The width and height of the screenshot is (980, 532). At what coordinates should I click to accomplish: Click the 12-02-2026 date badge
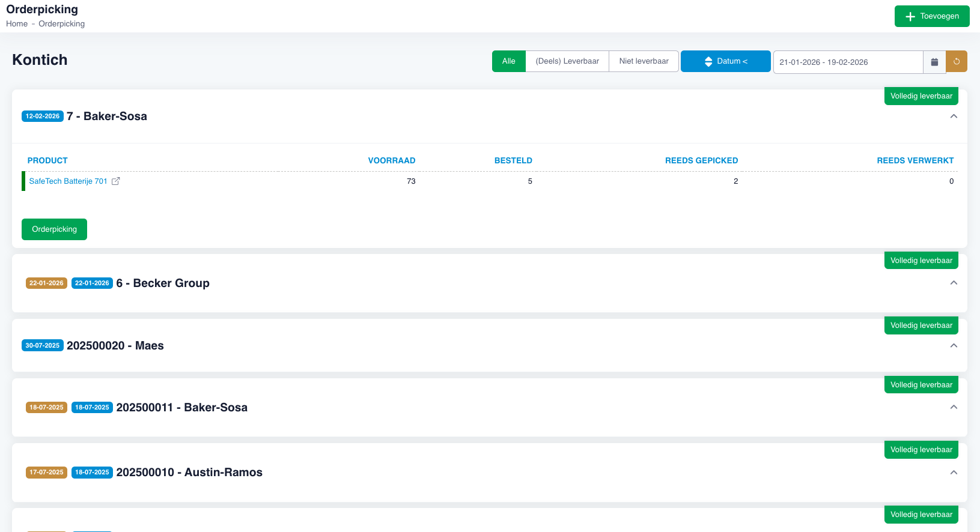tap(43, 116)
